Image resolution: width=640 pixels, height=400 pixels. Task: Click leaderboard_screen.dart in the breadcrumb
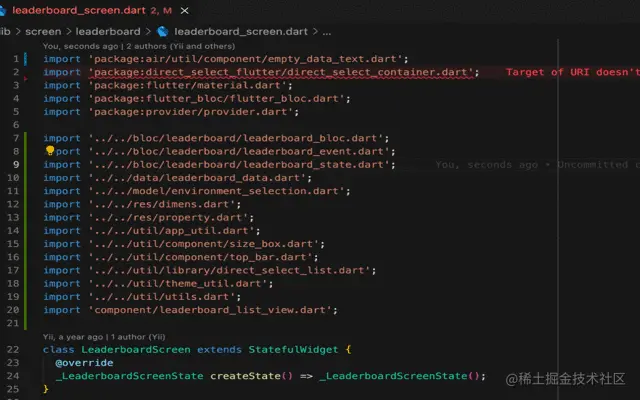[x=241, y=31]
